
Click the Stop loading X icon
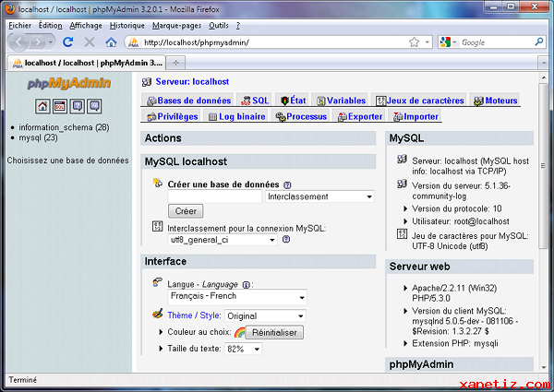[90, 42]
